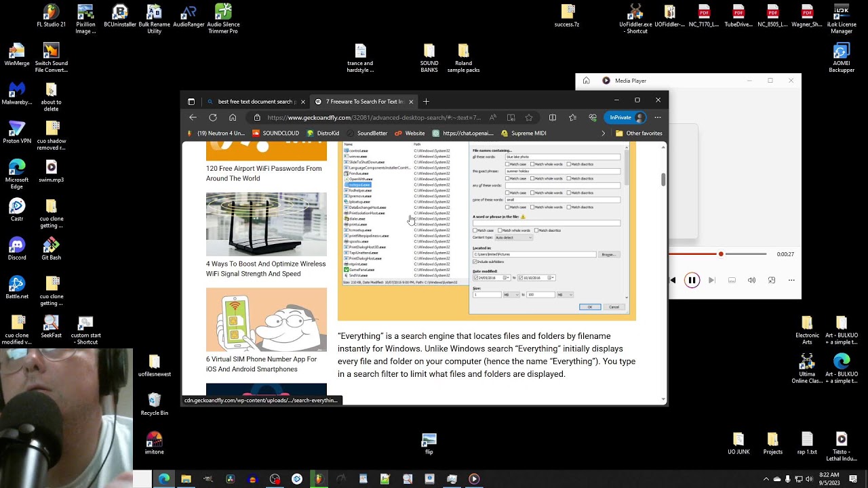Open the chat.openai bookmark
Image resolution: width=868 pixels, height=488 pixels.
coord(462,134)
